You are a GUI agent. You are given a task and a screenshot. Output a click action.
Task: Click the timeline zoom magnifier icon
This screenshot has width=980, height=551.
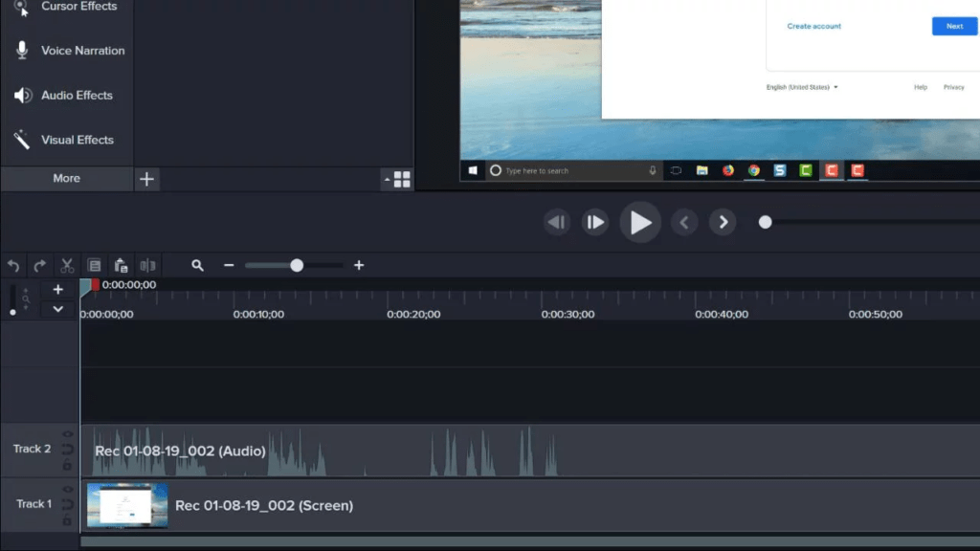click(x=197, y=266)
